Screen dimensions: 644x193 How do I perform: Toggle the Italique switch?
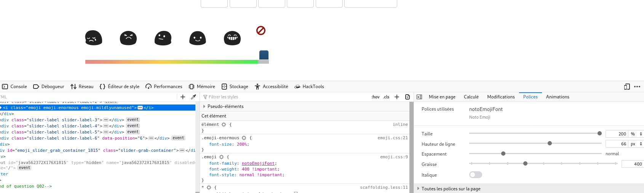[475, 175]
